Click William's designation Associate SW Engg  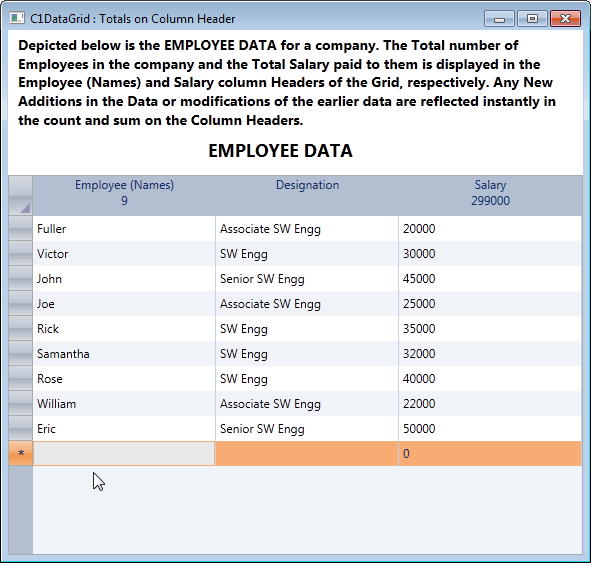pyautogui.click(x=307, y=403)
